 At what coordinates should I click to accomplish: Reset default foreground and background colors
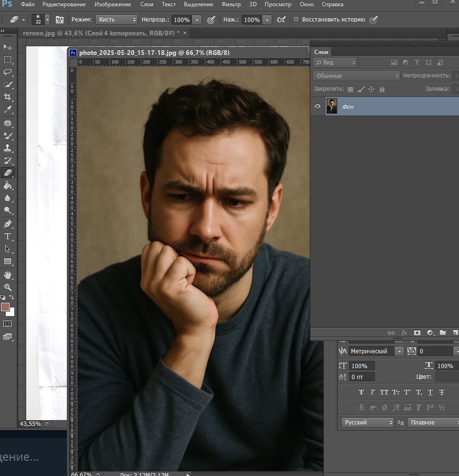tap(3, 297)
